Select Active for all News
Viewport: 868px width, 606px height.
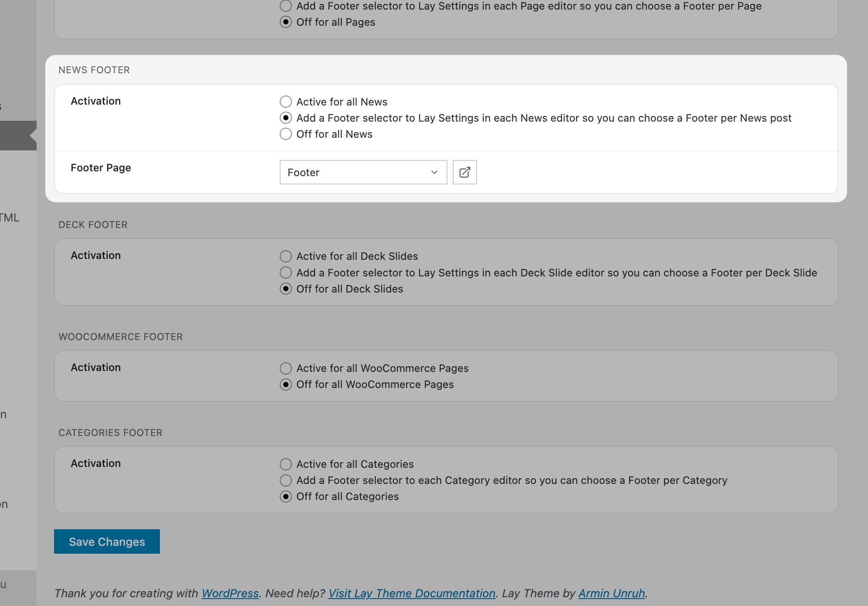point(286,102)
